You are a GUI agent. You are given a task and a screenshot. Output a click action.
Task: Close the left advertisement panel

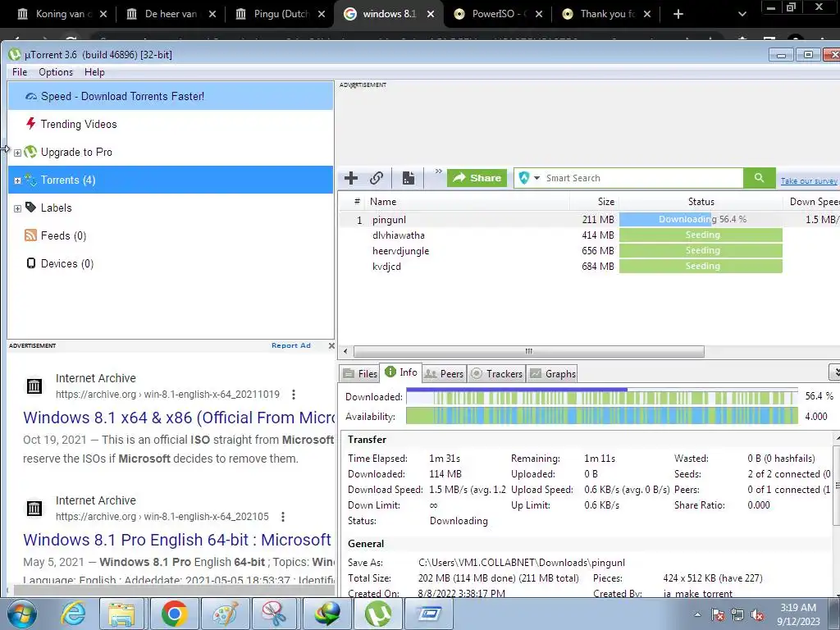pos(331,345)
